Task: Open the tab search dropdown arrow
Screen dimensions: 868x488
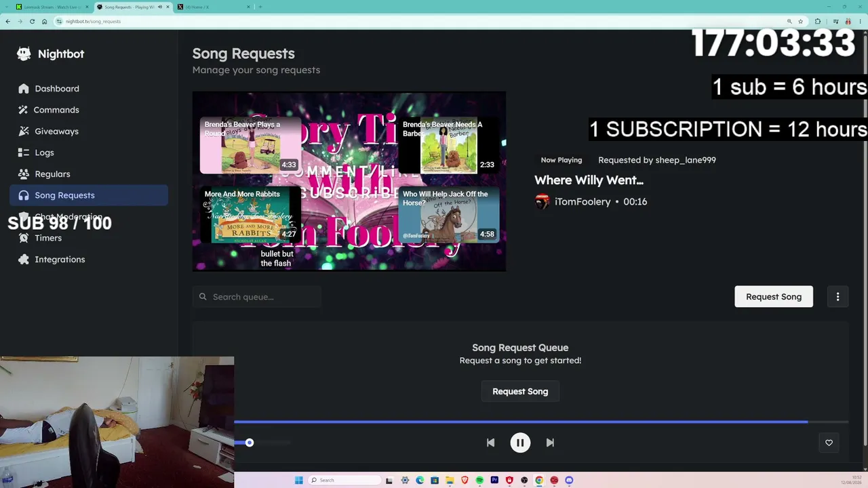Action: click(x=6, y=7)
